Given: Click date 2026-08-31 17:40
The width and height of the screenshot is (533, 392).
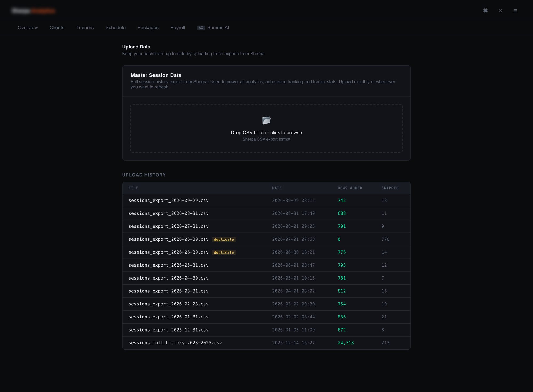Looking at the screenshot, I should (x=293, y=214).
